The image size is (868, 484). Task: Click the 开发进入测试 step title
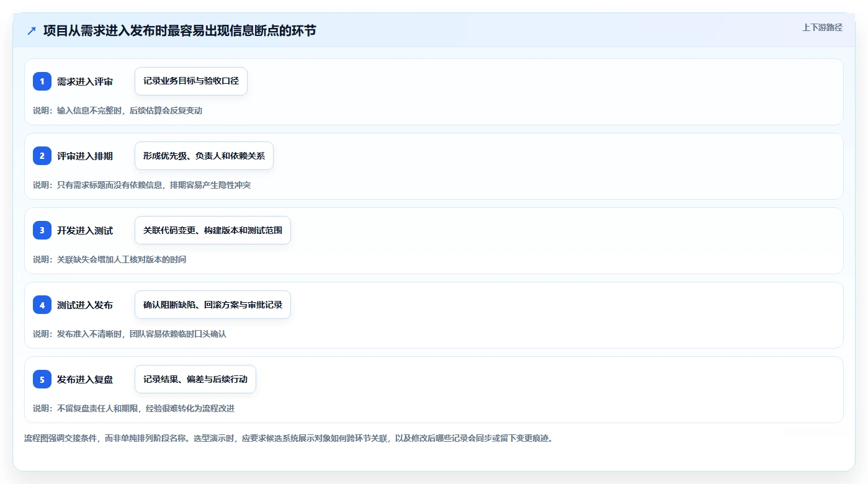[x=85, y=230]
